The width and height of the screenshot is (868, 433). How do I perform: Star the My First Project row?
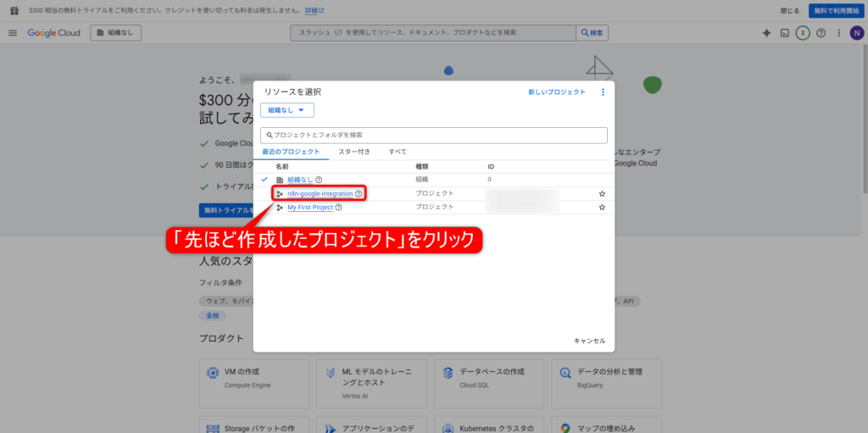pyautogui.click(x=602, y=208)
